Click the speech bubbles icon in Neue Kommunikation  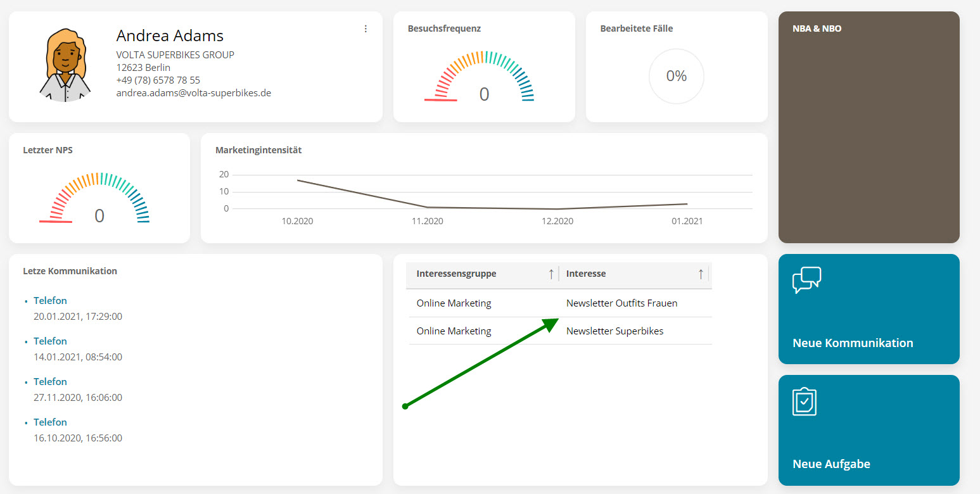click(x=806, y=280)
